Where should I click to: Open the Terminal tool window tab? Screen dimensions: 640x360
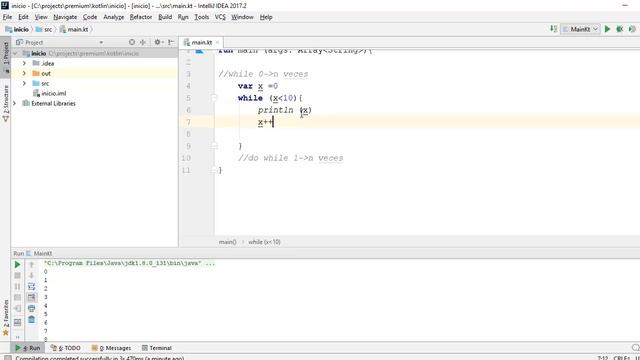tap(156, 348)
